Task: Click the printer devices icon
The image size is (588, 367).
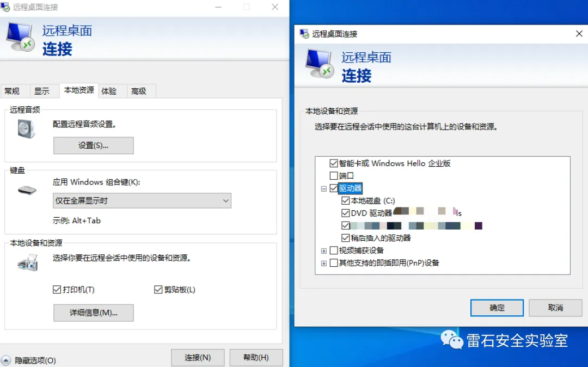Action: [x=28, y=262]
